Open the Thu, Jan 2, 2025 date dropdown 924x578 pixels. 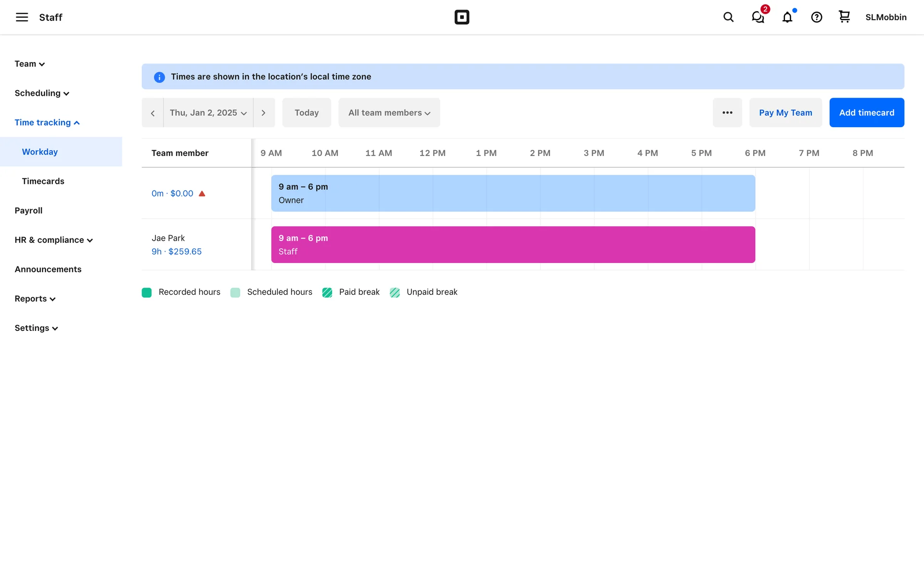[208, 113]
